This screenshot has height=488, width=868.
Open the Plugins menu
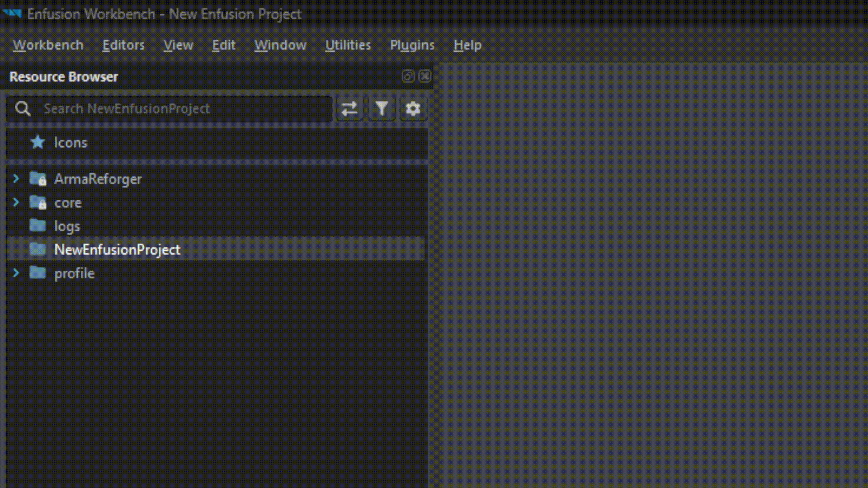point(412,45)
